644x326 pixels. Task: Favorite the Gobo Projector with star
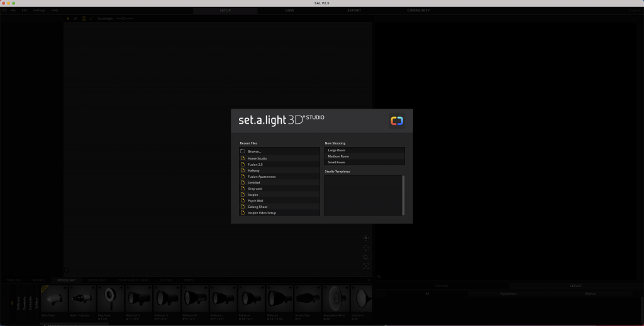94,288
